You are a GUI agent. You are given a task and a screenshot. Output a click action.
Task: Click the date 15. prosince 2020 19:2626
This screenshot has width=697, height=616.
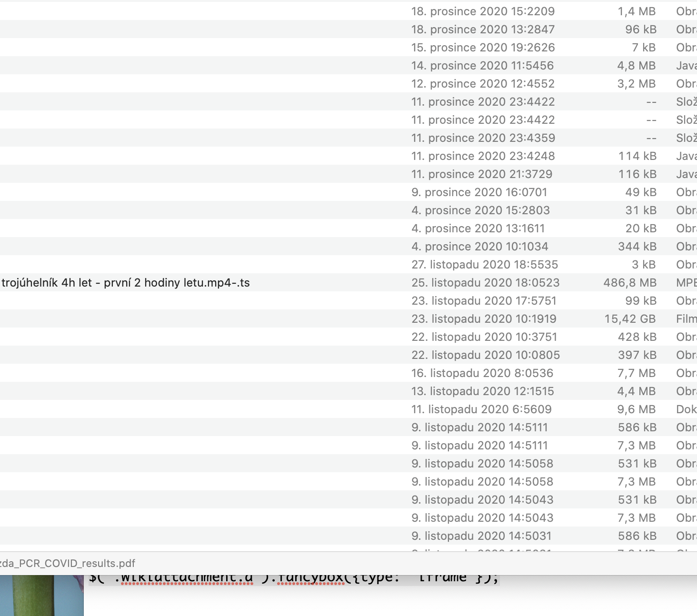pyautogui.click(x=483, y=48)
